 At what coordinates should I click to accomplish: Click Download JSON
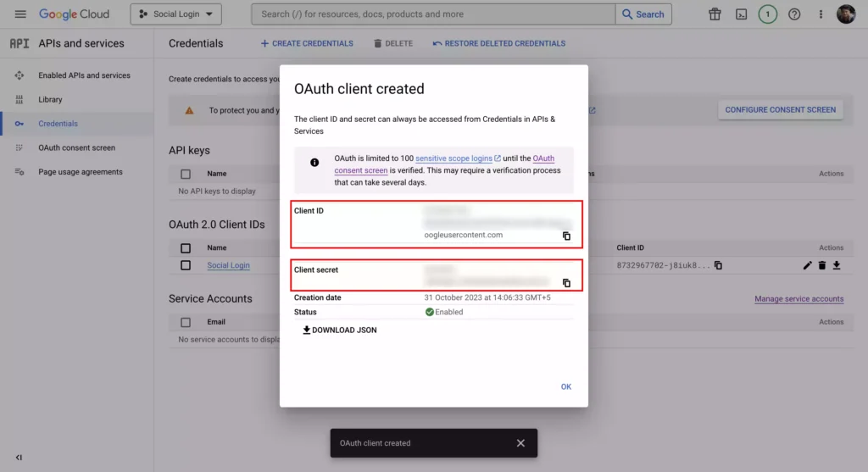(339, 330)
